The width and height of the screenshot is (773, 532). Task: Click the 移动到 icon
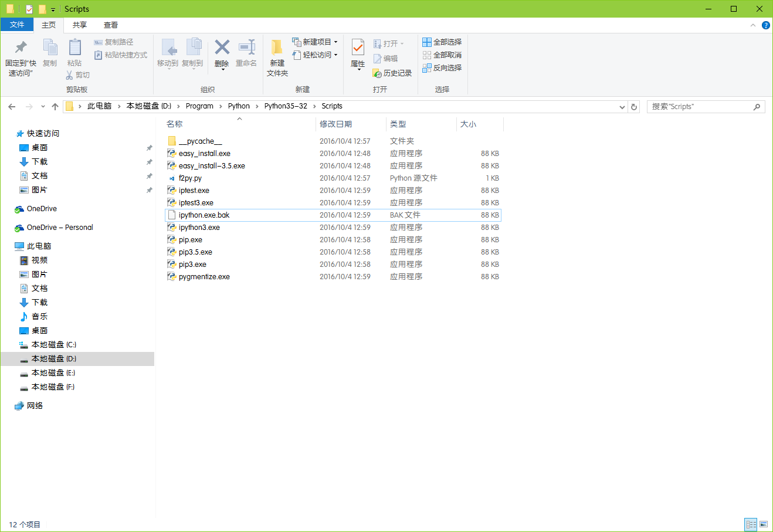click(168, 47)
